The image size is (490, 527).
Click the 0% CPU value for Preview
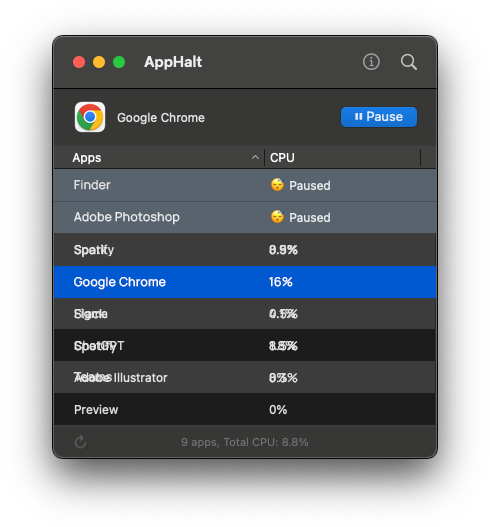[x=278, y=410]
